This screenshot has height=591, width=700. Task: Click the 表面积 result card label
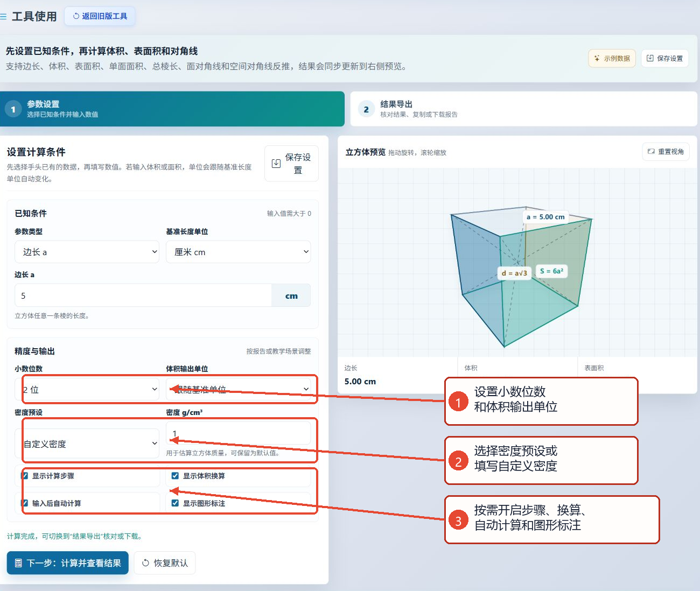coord(594,368)
